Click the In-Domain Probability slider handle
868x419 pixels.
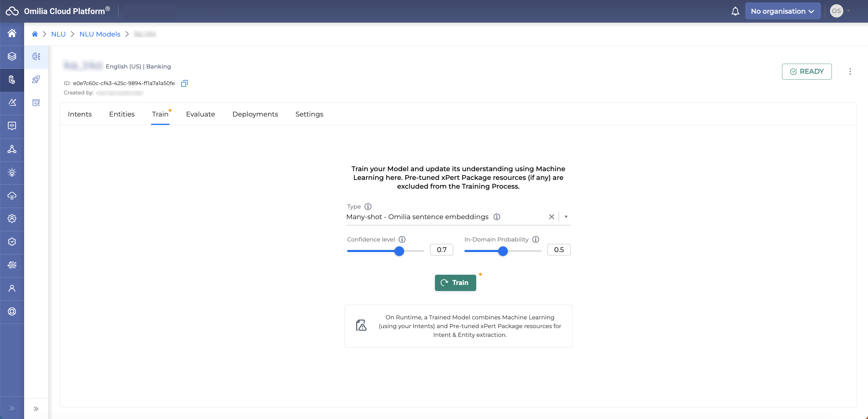click(503, 251)
